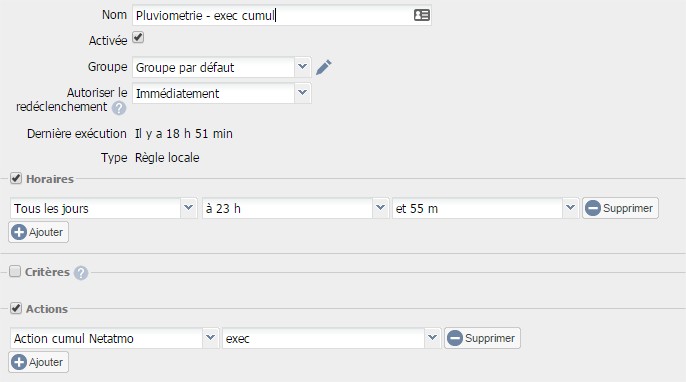
Task: Open the exec action dropdown
Action: (331, 338)
